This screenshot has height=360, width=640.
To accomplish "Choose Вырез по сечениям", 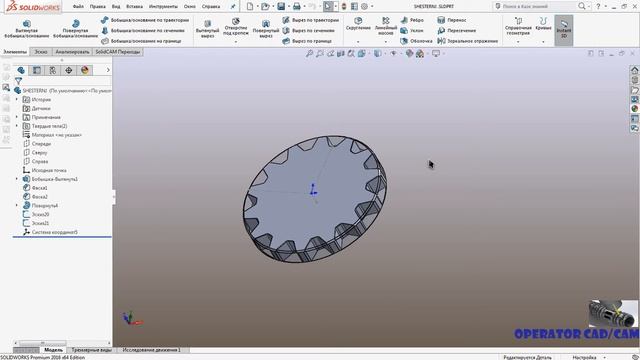I will coord(309,30).
